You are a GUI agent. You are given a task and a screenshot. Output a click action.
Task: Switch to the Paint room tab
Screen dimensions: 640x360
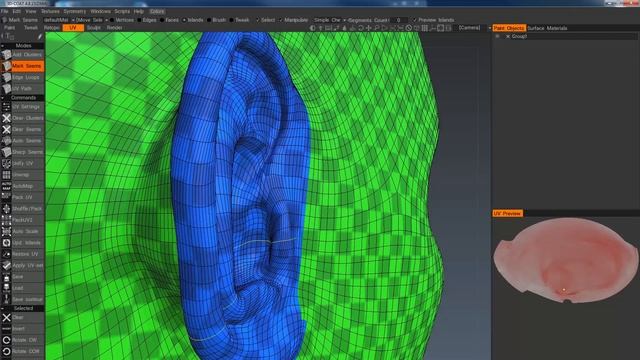tap(9, 28)
